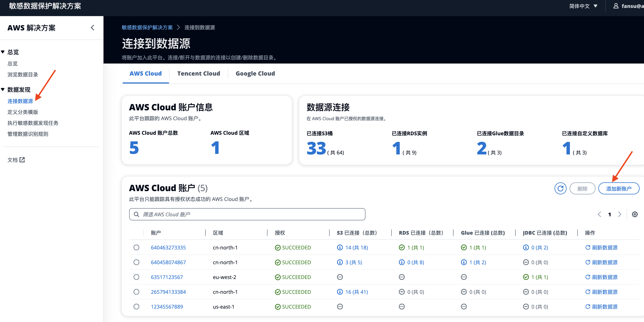Select the radio for account 640463273335
Screen dimensions: 644x322
coord(136,248)
